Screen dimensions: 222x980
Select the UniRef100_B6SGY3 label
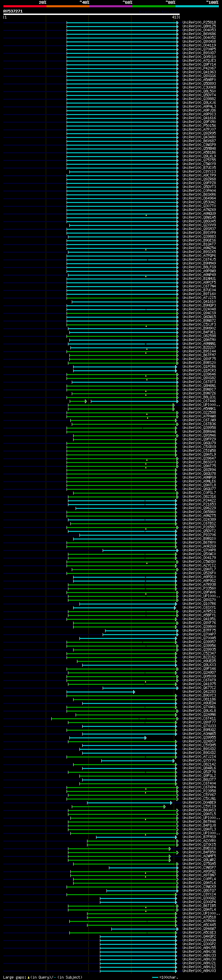(x=199, y=462)
